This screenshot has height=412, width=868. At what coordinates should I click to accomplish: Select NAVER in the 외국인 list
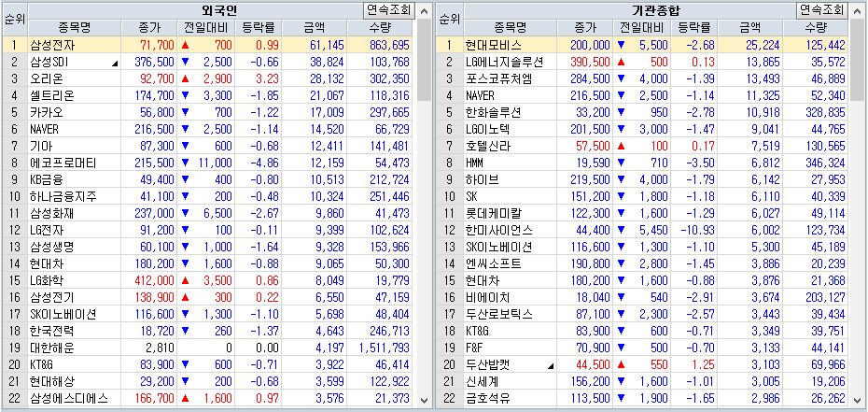click(44, 130)
